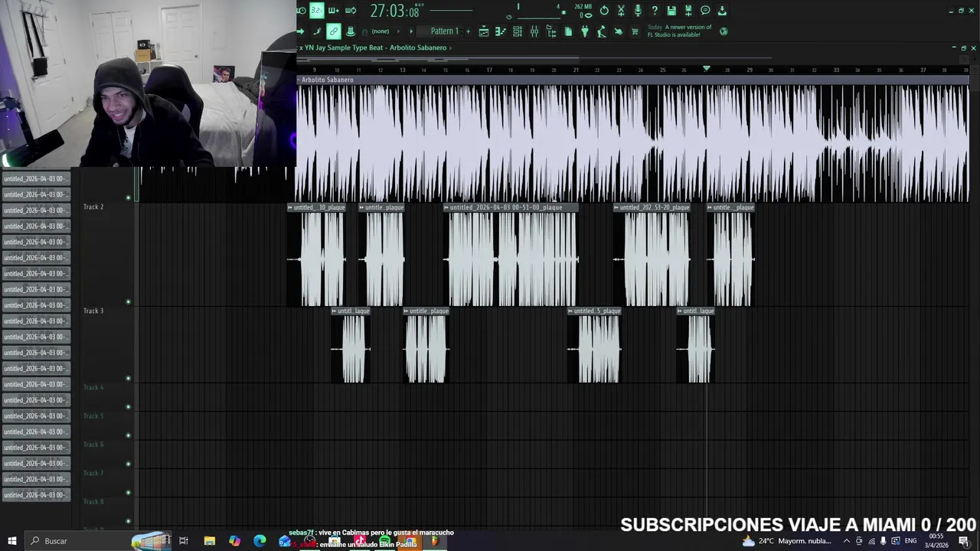Open the newer version of FL Studio notice
The image size is (980, 551).
679,31
